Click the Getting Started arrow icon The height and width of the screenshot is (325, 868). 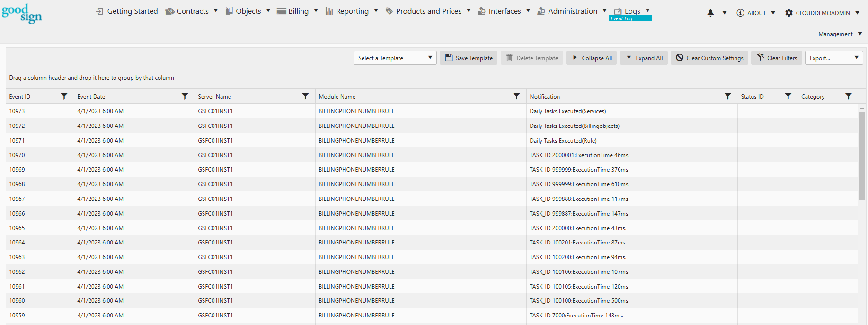point(100,11)
